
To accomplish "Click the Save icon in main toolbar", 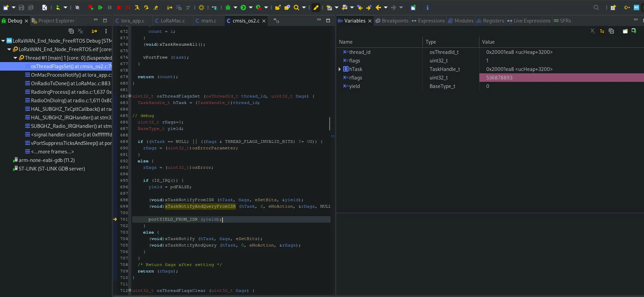I will 21,7.
